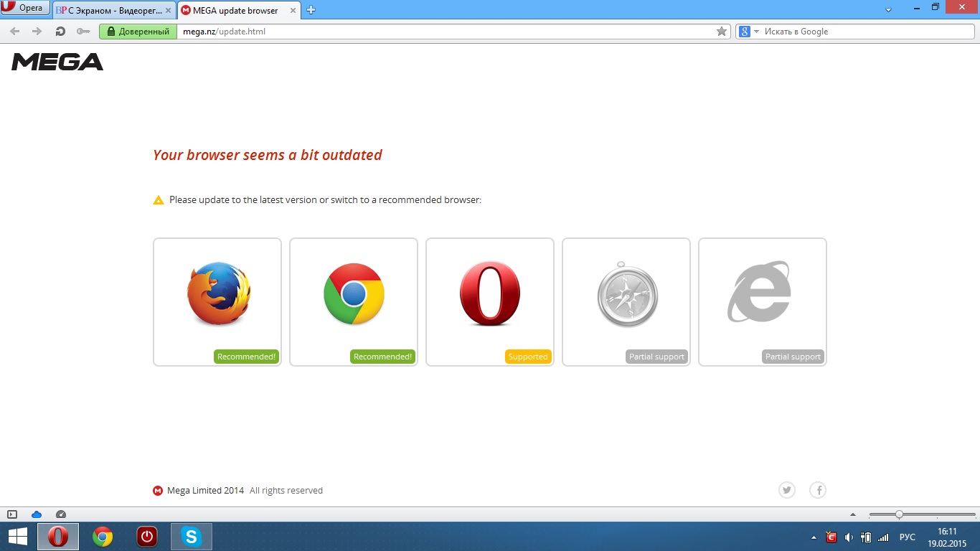Choose the Safari browser card
The image size is (980, 551).
click(626, 302)
